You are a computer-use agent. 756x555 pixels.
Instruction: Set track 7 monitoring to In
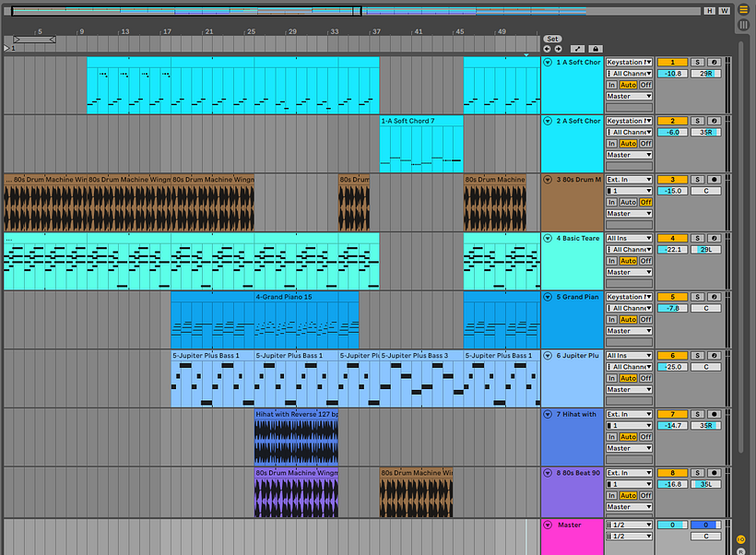(612, 437)
